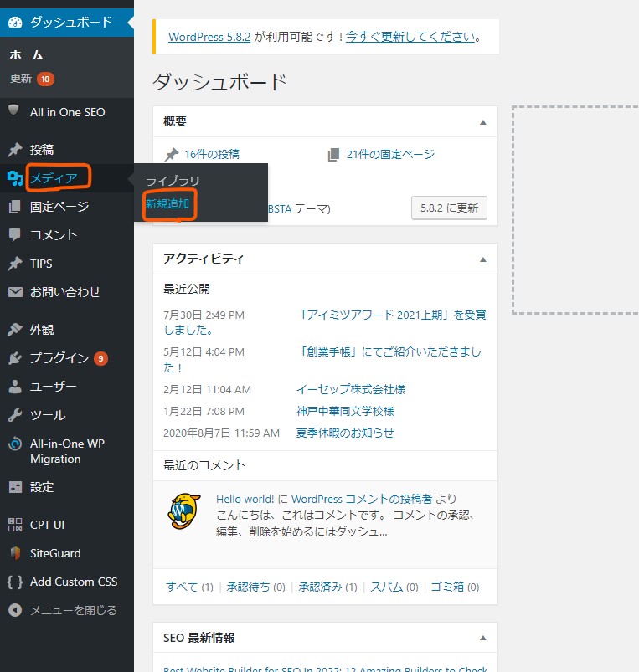Click the brush icon beside 外観
This screenshot has height=672, width=639.
pos(15,329)
